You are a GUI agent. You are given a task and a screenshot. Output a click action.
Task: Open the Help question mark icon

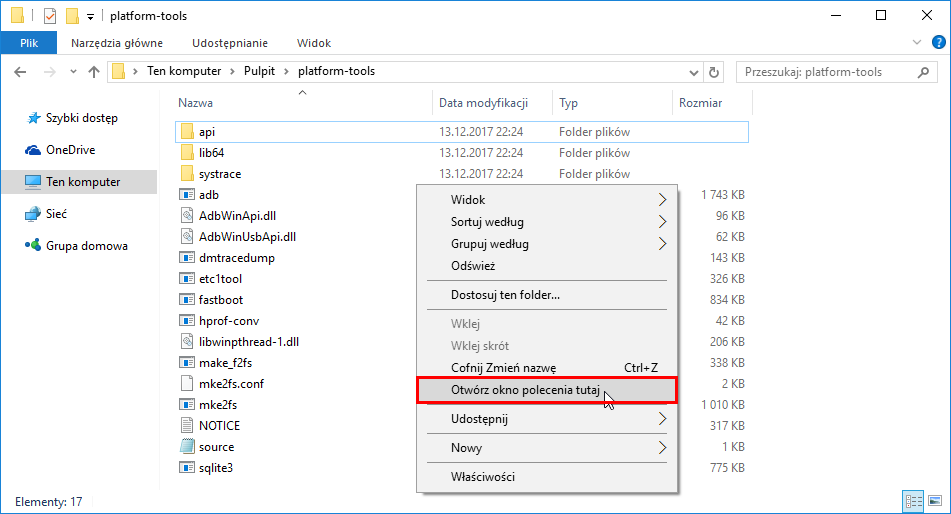coord(937,43)
